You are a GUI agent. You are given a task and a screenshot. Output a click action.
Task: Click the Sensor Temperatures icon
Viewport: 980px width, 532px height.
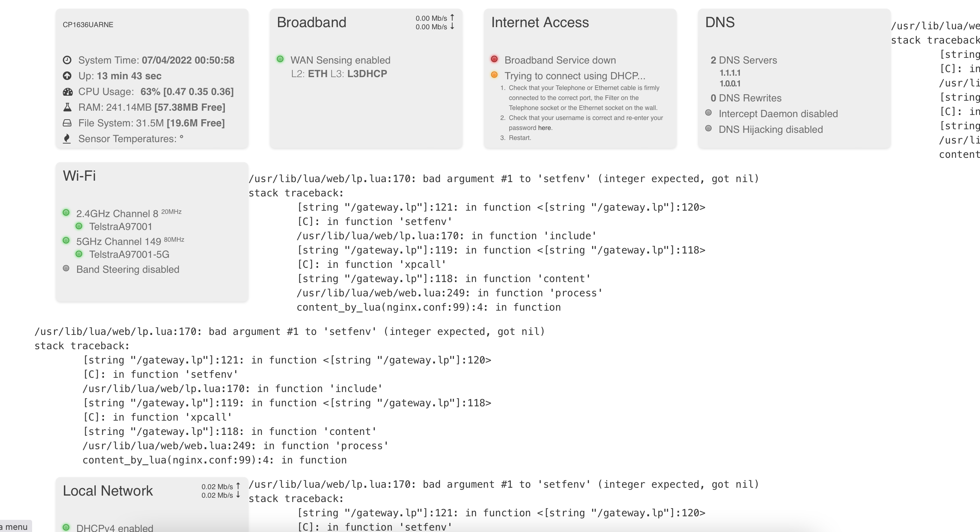[x=68, y=138]
